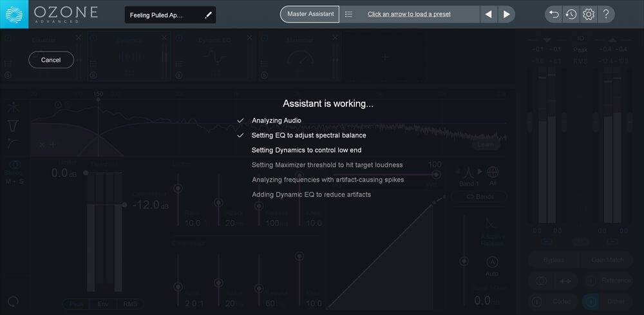Click the Compressor threshold -12.0 dB value
Viewport: 644px width, 315px height.
(150, 205)
